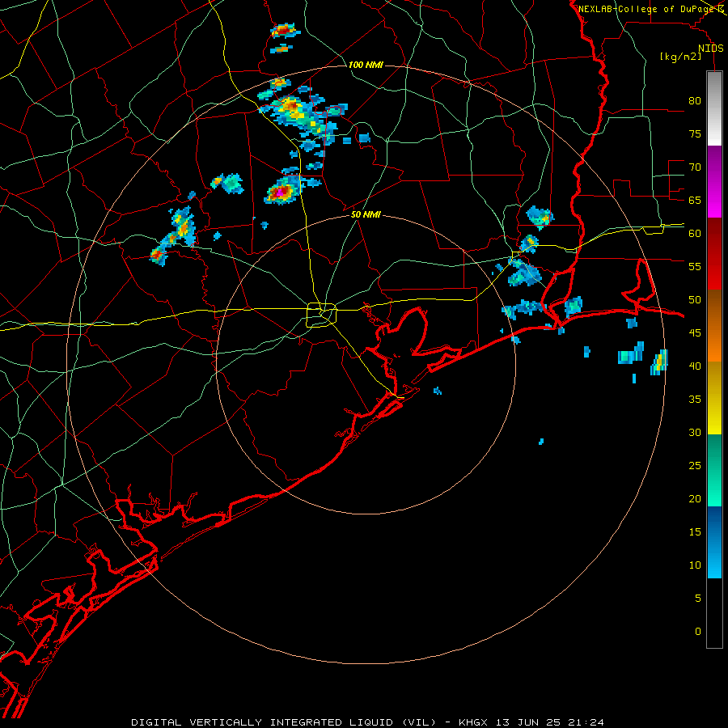Select the "45" value on the color scale
728x728 pixels.
695,333
